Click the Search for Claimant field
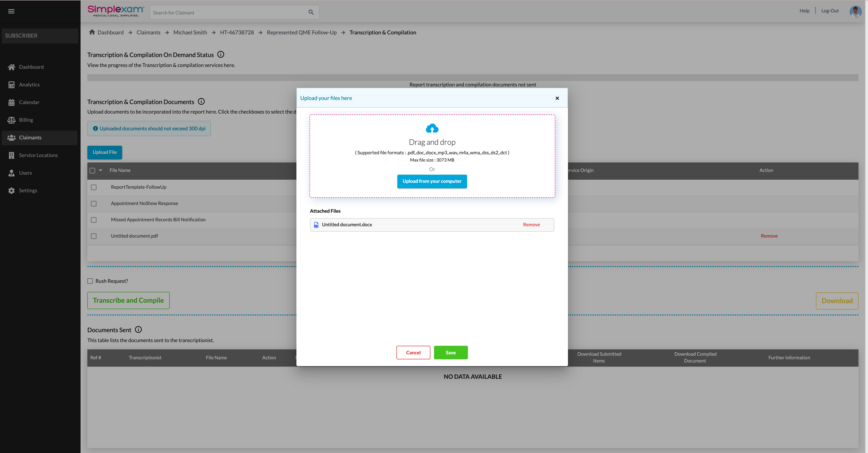 coord(227,12)
